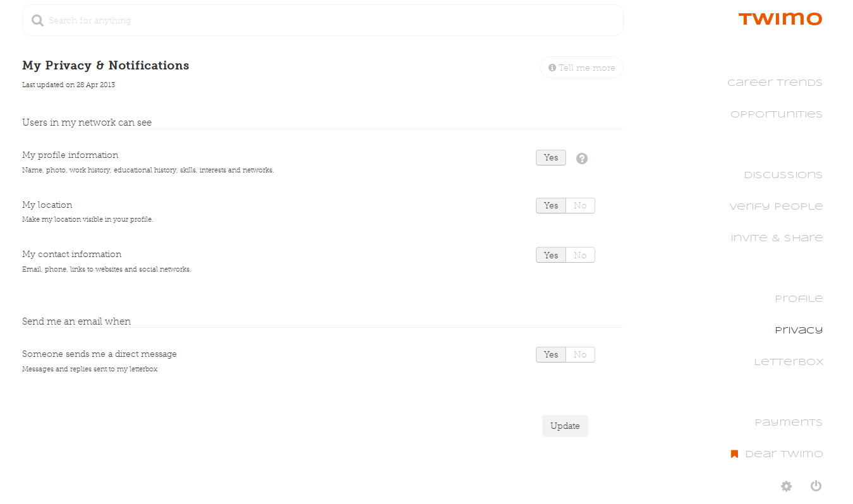Open Career Trends menu item
Image resolution: width=853 pixels, height=504 pixels.
click(775, 83)
